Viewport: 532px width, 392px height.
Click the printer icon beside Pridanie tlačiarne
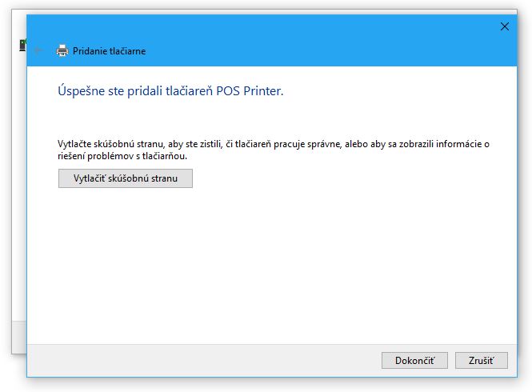pyautogui.click(x=62, y=51)
